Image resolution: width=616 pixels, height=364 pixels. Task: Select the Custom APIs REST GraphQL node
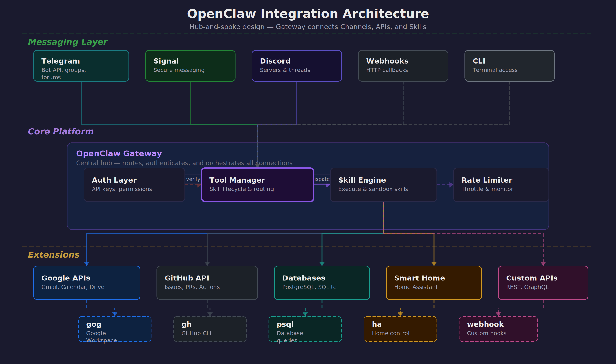click(543, 282)
